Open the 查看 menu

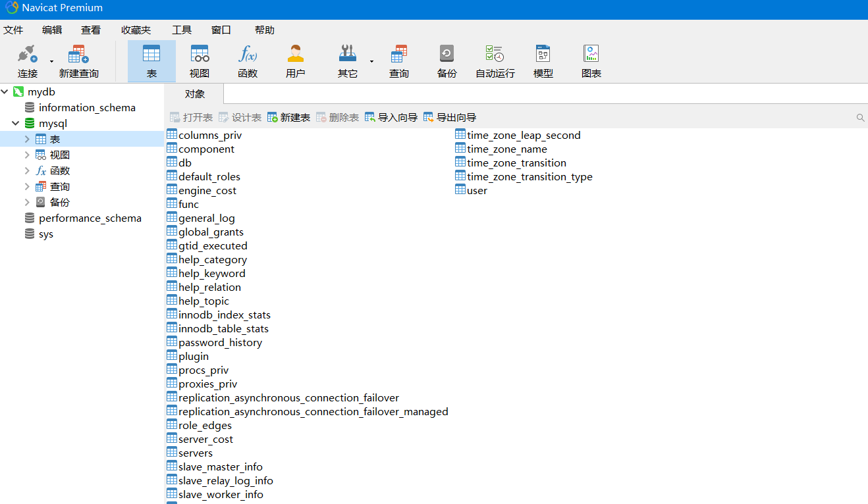coord(91,30)
